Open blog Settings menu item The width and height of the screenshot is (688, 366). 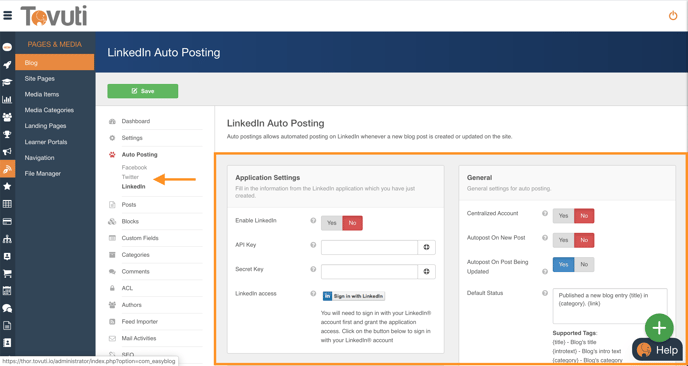132,138
